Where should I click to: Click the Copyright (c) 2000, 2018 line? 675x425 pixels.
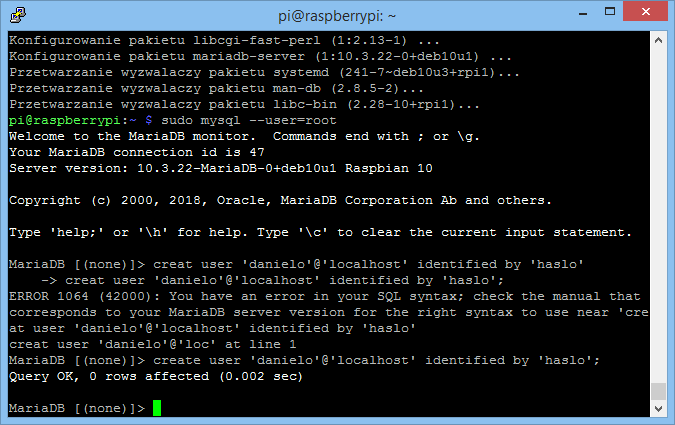coord(280,200)
